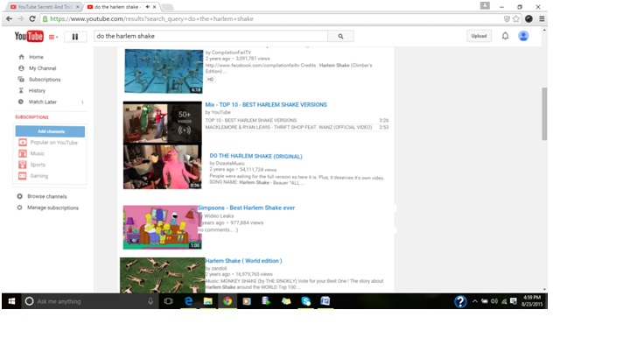Click the Upload button
Viewport: 644px width, 345px height.
pos(479,36)
